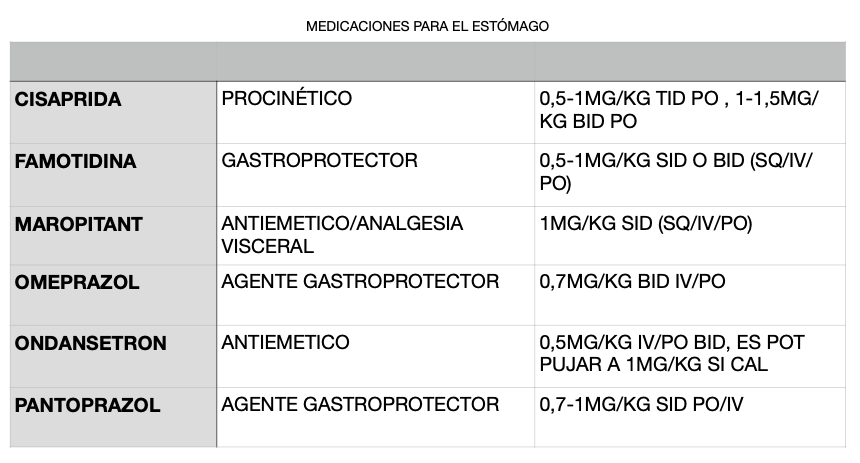
Task: Select the ONDANSETRON cell
Action: (x=114, y=357)
